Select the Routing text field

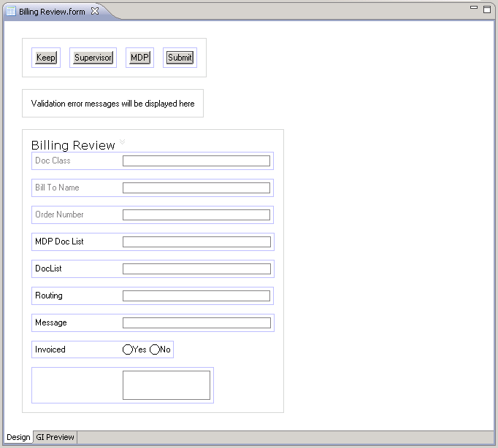point(196,296)
